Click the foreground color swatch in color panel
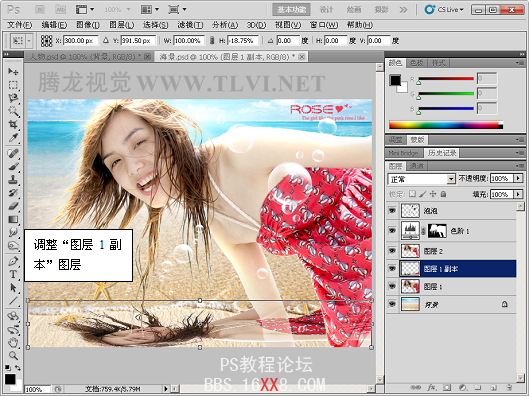 point(395,80)
